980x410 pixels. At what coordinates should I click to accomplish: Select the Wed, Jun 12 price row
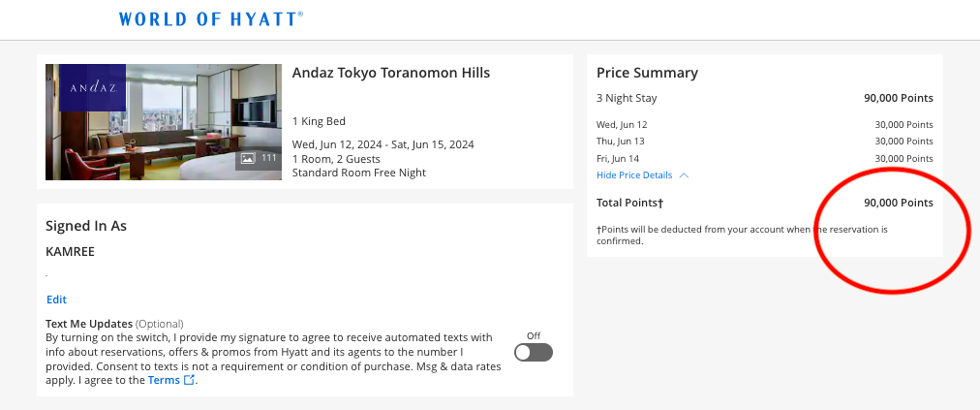(x=765, y=124)
